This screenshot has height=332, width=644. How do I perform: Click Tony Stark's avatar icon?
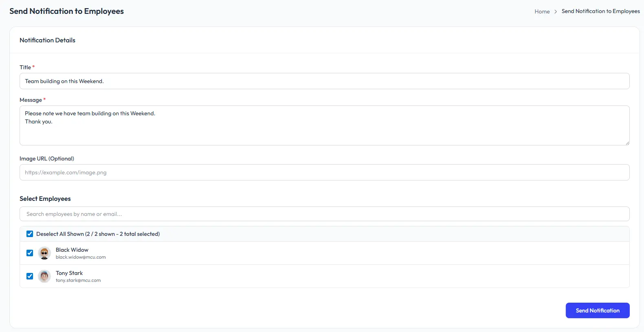pyautogui.click(x=44, y=276)
